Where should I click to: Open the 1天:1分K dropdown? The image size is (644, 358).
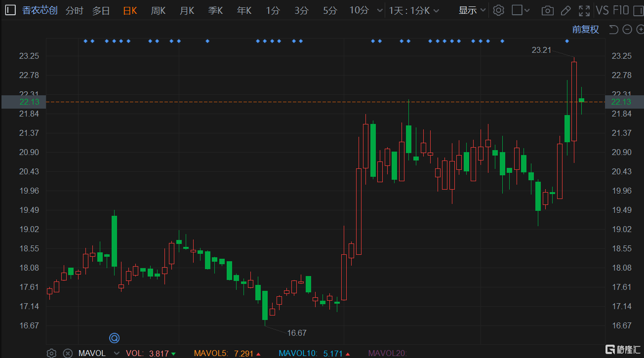[414, 10]
